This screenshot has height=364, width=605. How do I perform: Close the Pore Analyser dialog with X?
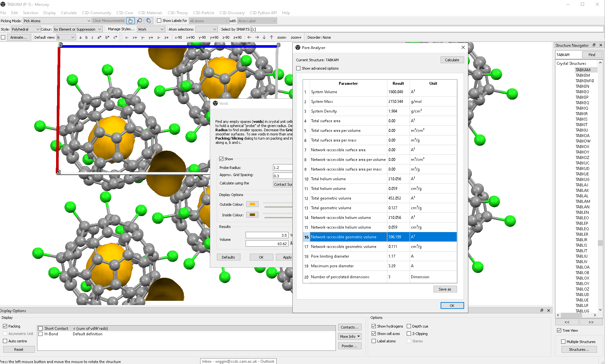pos(463,47)
